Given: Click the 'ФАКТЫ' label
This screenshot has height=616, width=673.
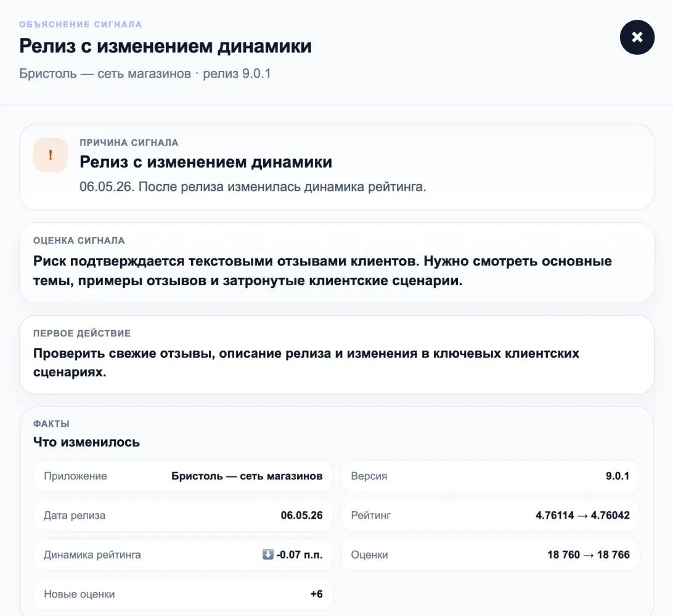Looking at the screenshot, I should (x=52, y=424).
